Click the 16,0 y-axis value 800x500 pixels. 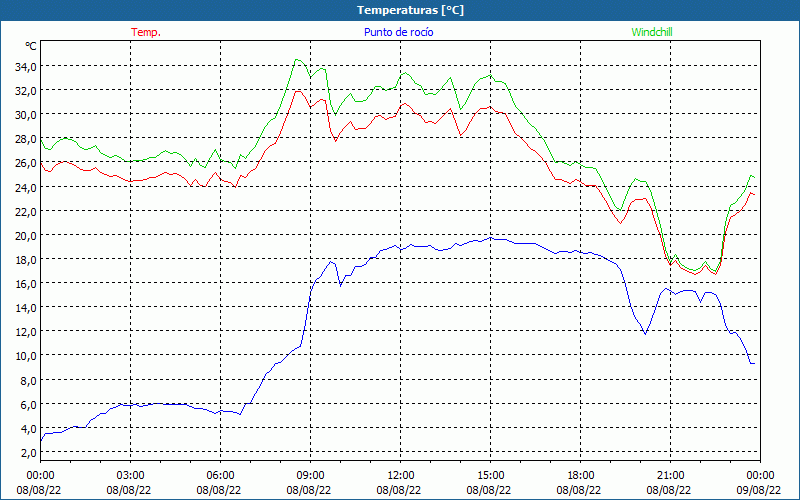[x=26, y=283]
